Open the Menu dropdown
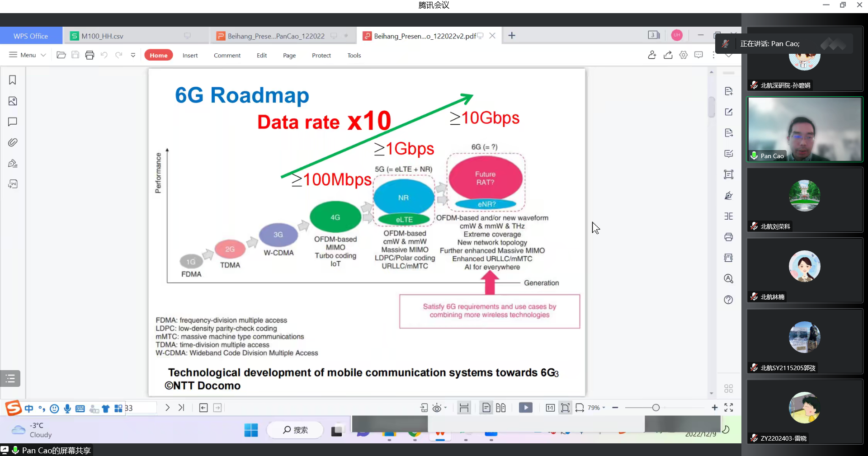Screen dimensions: 868x456 click(28, 55)
